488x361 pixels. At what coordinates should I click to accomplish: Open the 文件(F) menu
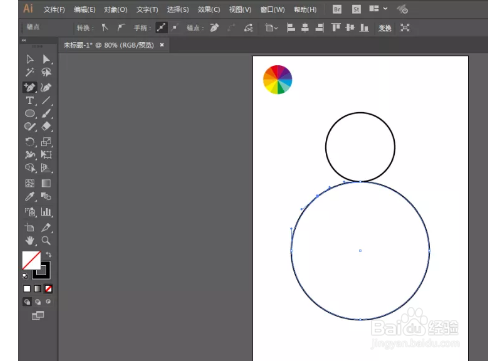[54, 10]
